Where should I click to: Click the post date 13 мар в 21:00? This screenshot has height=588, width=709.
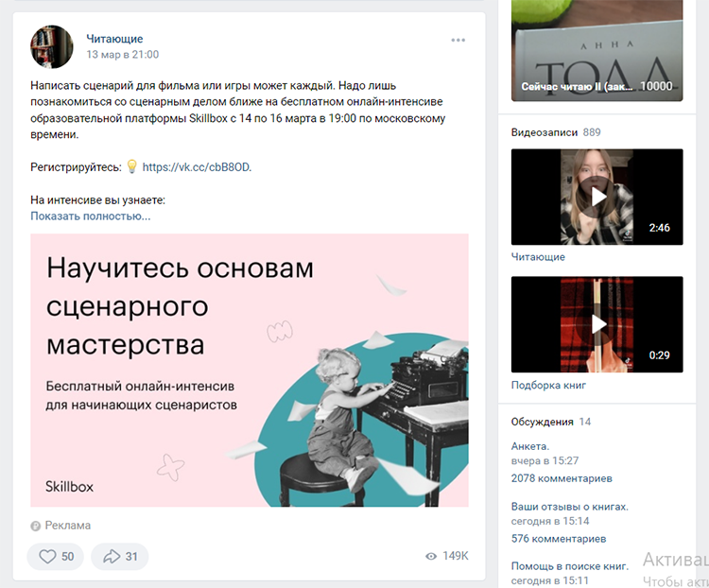tap(123, 55)
